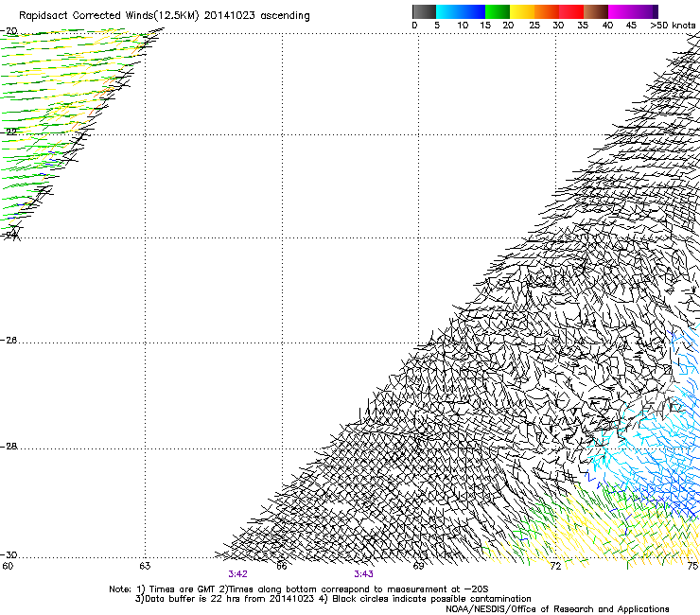Click the title 'Rapidscat Corrected Winds(12.5KM)'
The height and width of the screenshot is (615, 700).
click(x=109, y=16)
